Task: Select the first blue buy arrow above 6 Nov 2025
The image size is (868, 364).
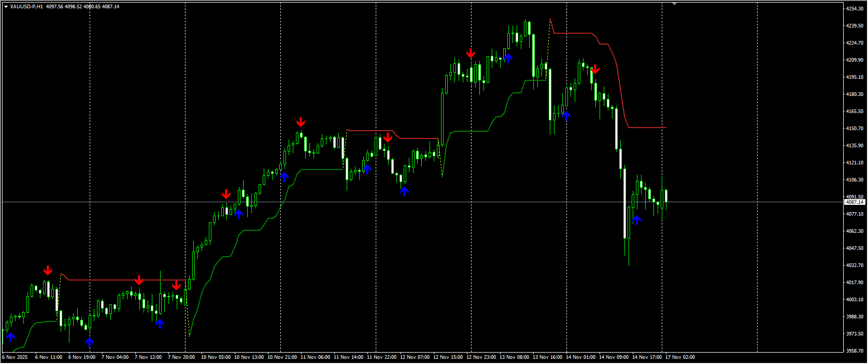Action: coord(10,337)
